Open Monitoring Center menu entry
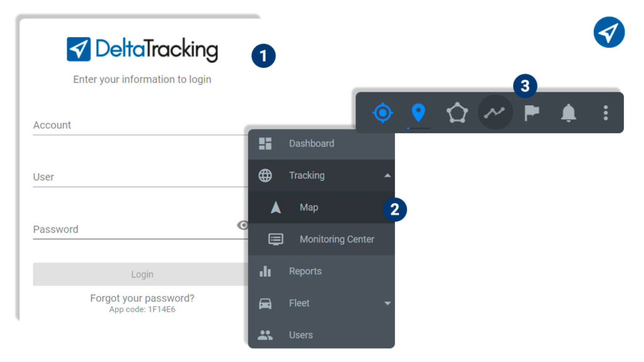This screenshot has height=362, width=644. pyautogui.click(x=321, y=239)
